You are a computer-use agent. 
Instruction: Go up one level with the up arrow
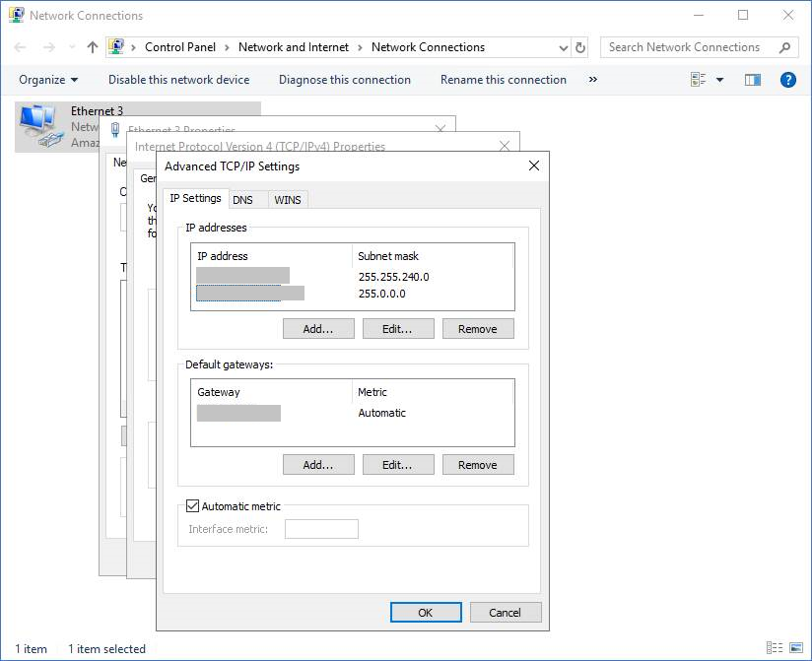93,47
